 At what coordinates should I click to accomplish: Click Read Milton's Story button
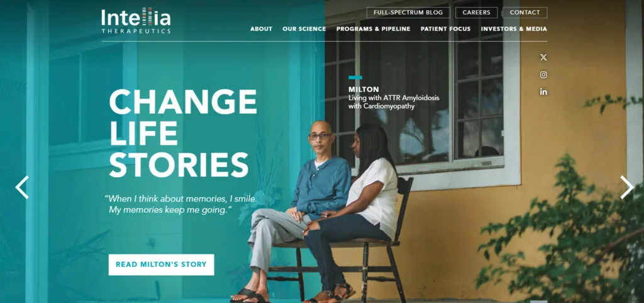tap(162, 265)
